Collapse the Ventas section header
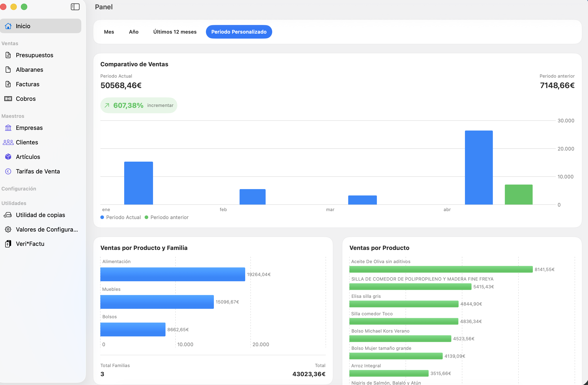This screenshot has width=588, height=385. click(x=10, y=44)
